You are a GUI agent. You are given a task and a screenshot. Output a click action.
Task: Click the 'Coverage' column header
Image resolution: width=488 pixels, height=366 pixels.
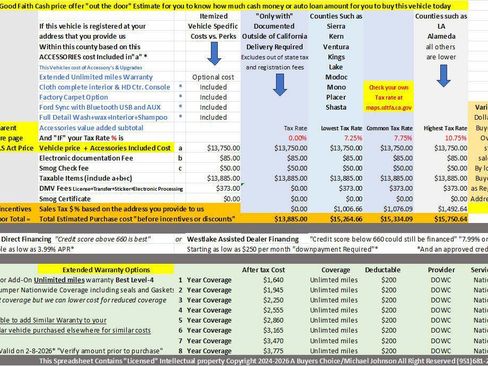click(x=336, y=270)
